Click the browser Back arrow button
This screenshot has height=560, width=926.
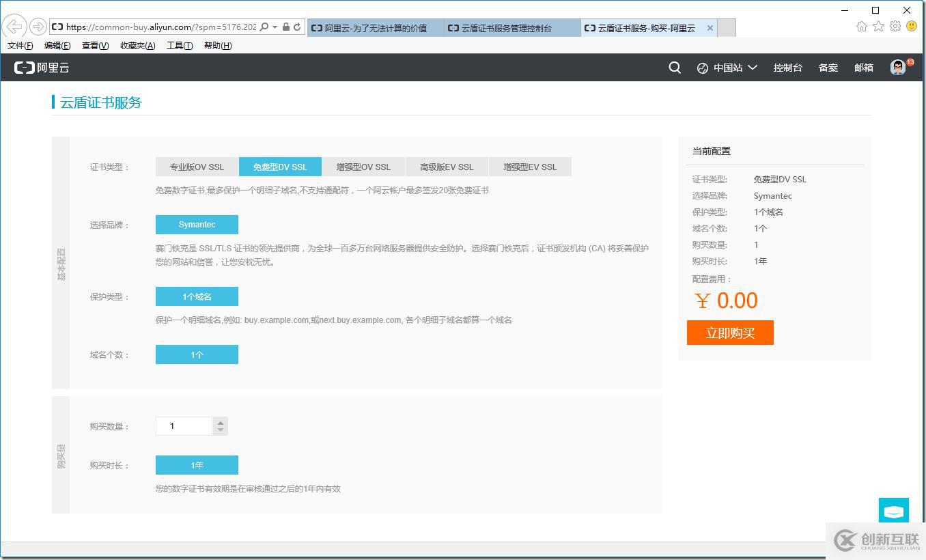coord(14,27)
